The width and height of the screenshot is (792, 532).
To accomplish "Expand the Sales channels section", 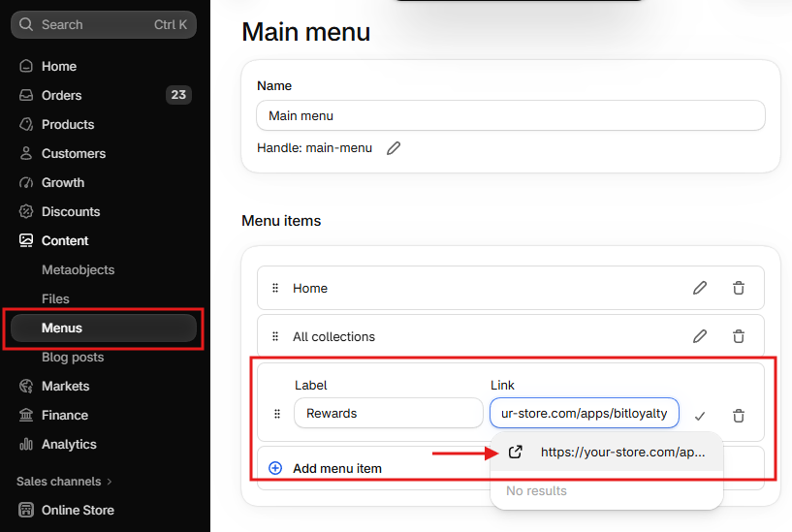I will (64, 481).
